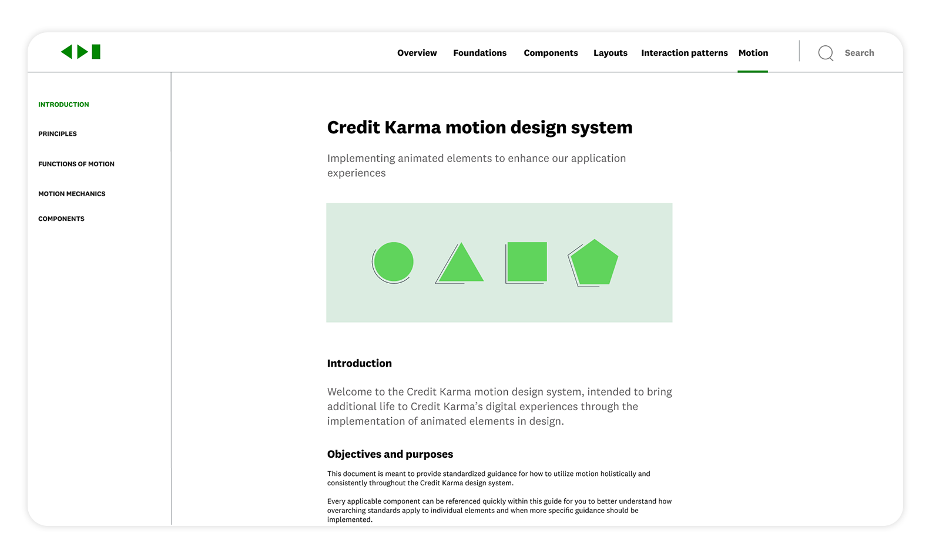Click the green square shape
The height and width of the screenshot is (560, 929).
[526, 262]
